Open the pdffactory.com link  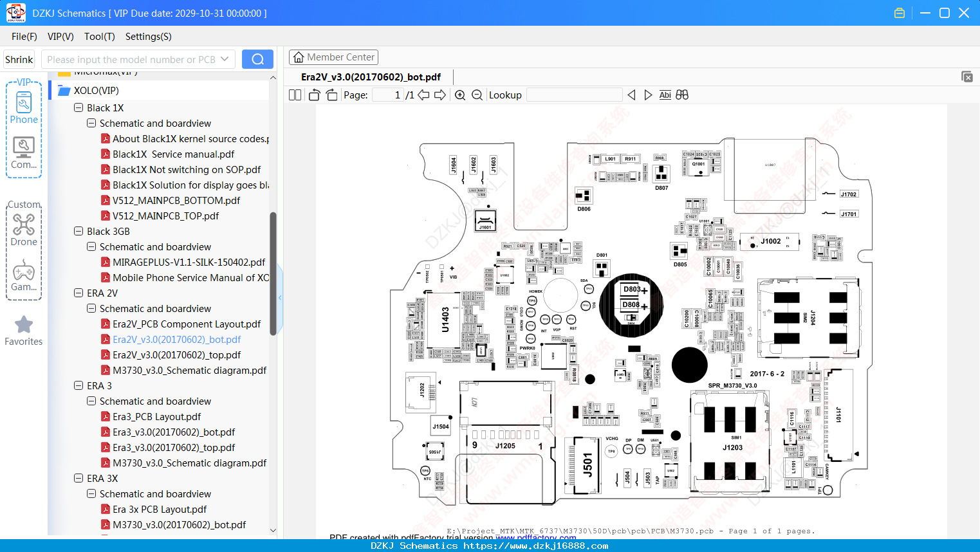click(536, 538)
